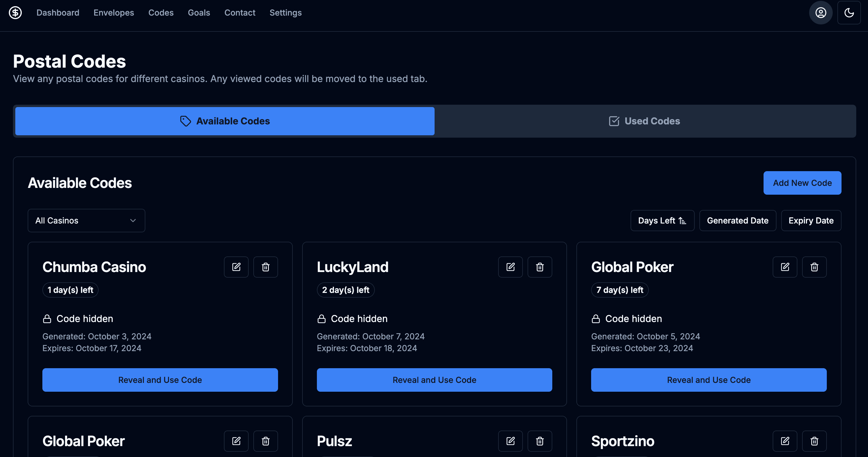Toggle Days Left sorting order

pos(662,221)
